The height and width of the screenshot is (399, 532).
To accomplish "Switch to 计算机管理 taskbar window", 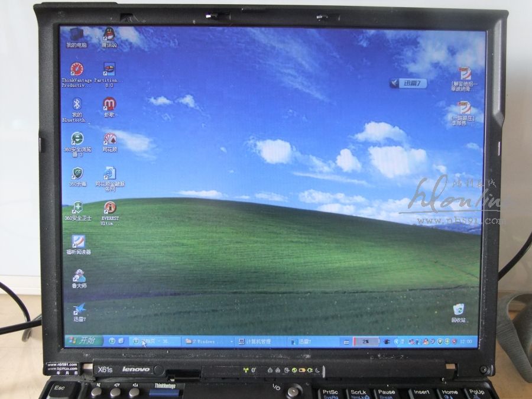I will coord(261,342).
